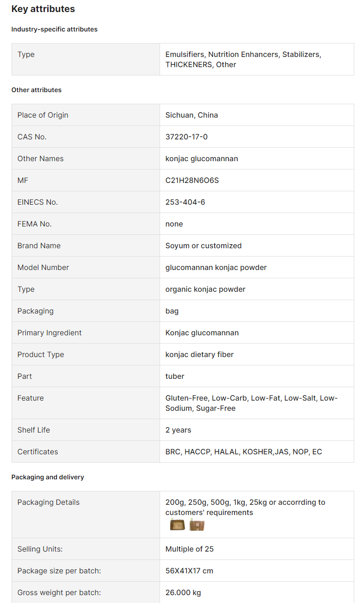Click the Certificates value listing BRC, HACCP

(244, 452)
